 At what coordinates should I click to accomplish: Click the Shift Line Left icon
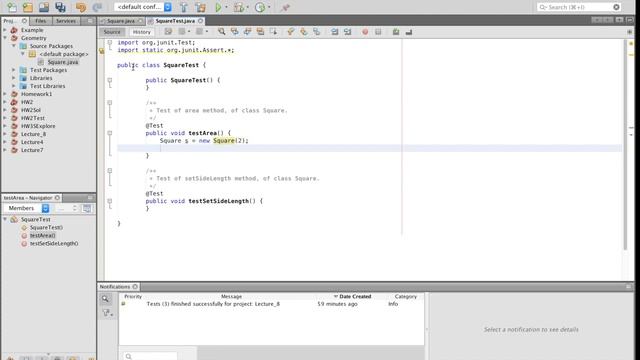335,32
